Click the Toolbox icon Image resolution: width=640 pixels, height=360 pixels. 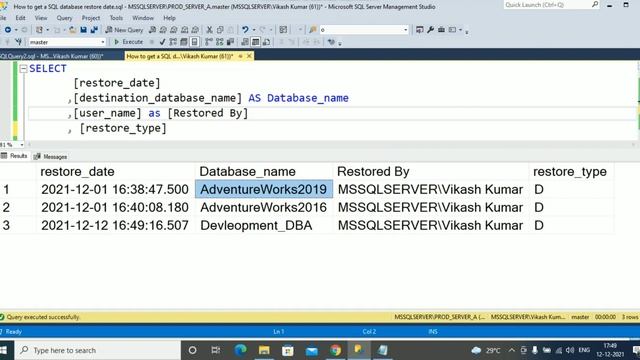[441, 30]
